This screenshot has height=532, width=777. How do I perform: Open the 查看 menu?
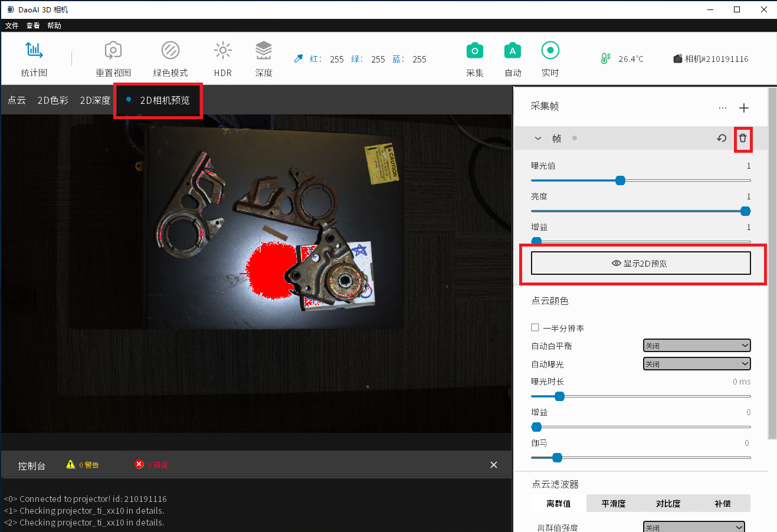[33, 25]
